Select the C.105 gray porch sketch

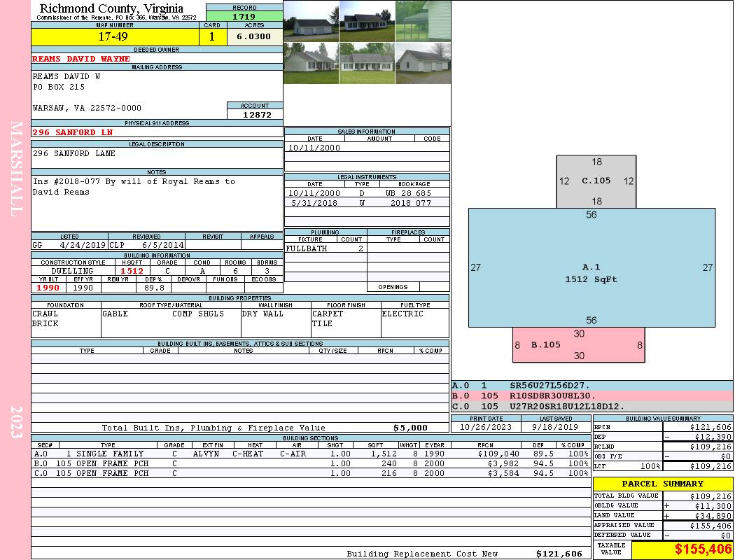coord(596,181)
